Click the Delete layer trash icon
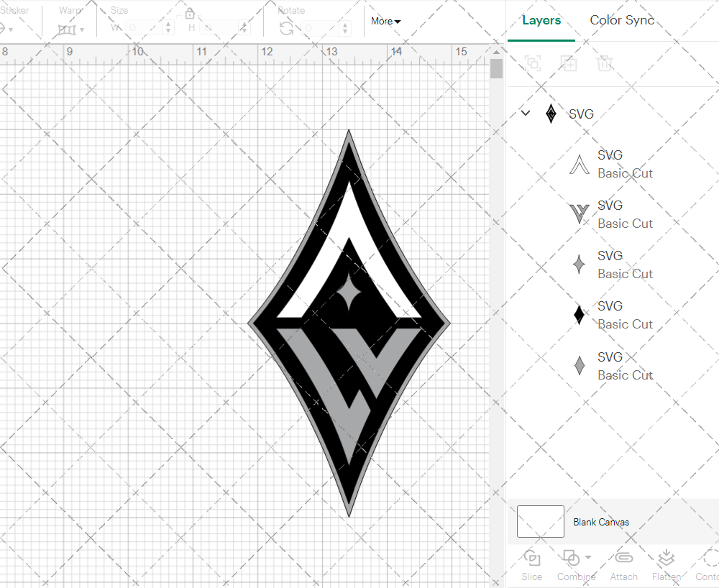Viewport: 719px width, 588px height. (x=605, y=63)
